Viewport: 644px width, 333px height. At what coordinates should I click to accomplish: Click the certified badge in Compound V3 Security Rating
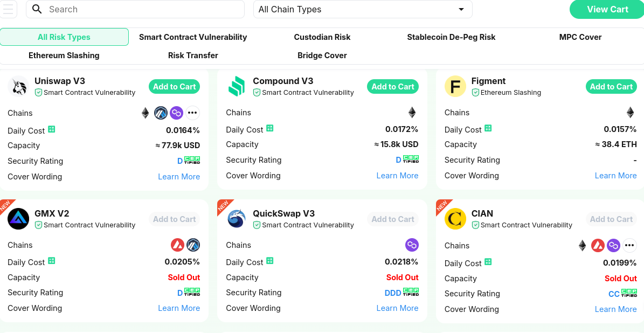click(x=411, y=159)
